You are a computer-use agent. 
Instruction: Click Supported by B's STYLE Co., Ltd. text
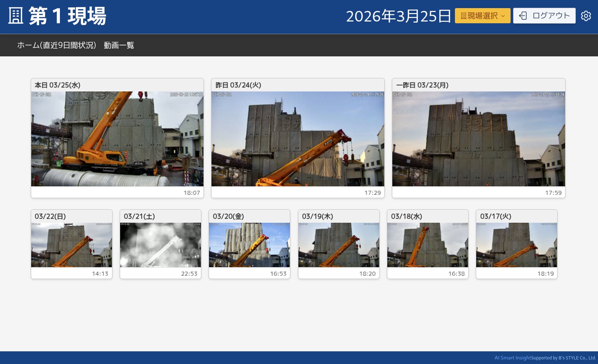[x=563, y=358]
